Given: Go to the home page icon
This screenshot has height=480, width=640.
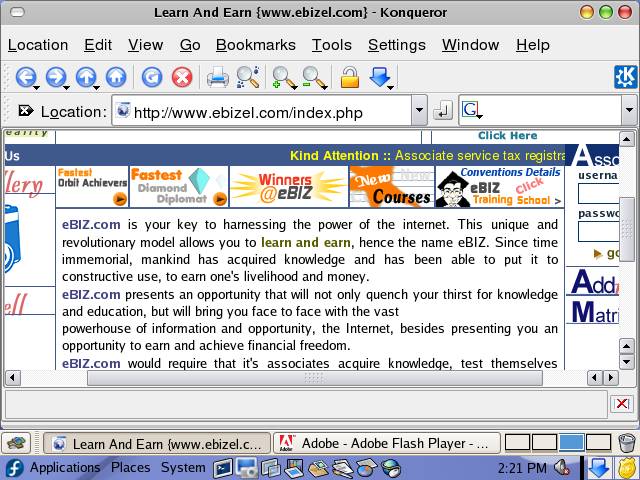Looking at the screenshot, I should pyautogui.click(x=116, y=77).
